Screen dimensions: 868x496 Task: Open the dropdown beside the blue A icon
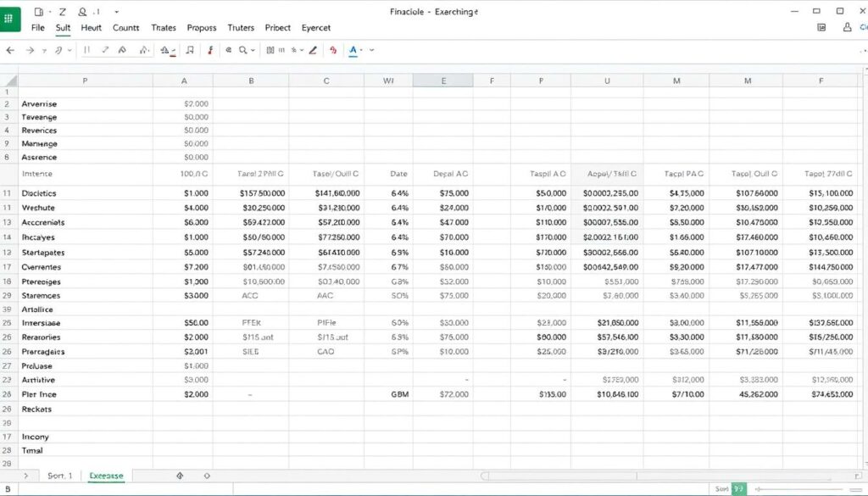pos(361,50)
